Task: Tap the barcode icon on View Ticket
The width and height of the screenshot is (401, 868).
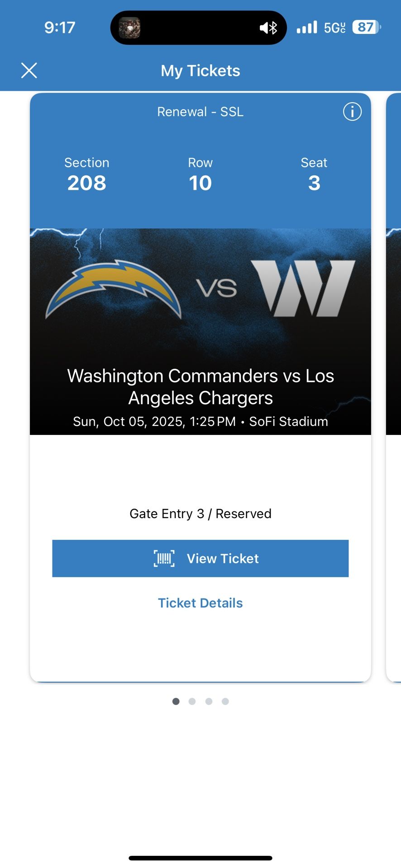Action: point(164,559)
